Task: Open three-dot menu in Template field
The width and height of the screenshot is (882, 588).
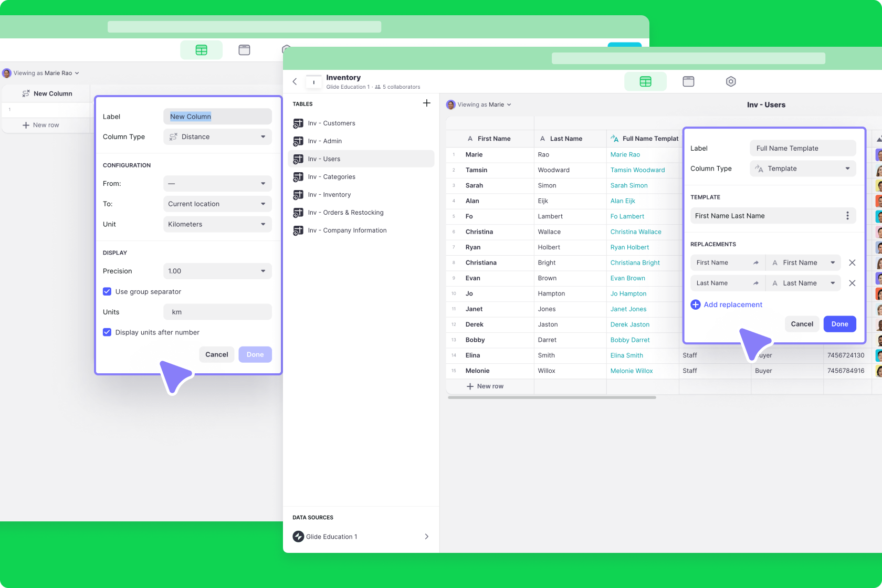Action: [x=847, y=216]
